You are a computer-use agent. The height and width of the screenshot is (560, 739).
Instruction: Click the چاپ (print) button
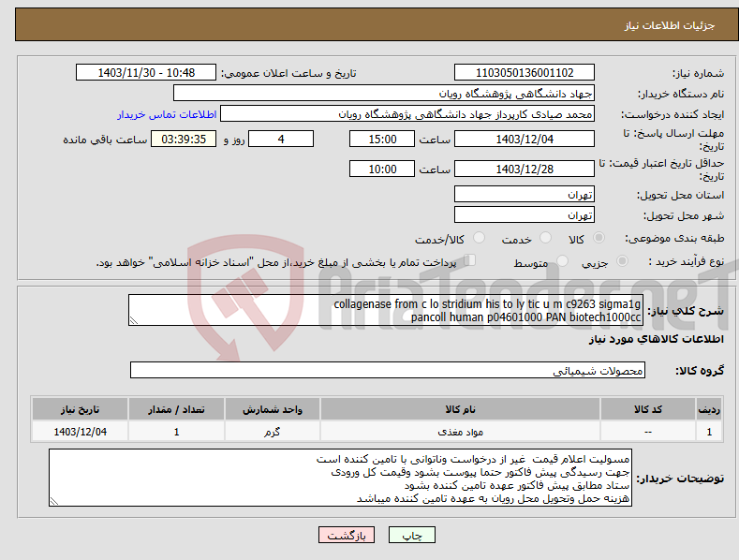[x=411, y=535]
